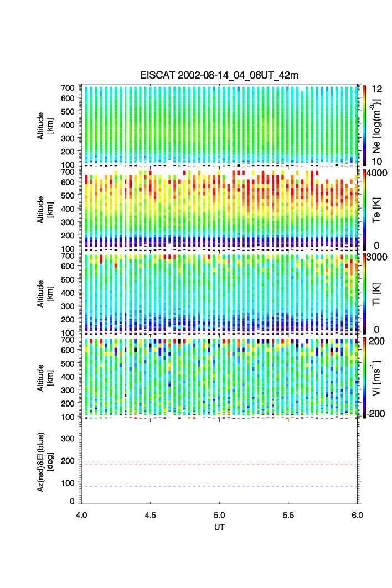Click the Az(red)&El(blue) axis label
This screenshot has width=392, height=588.
click(x=45, y=461)
